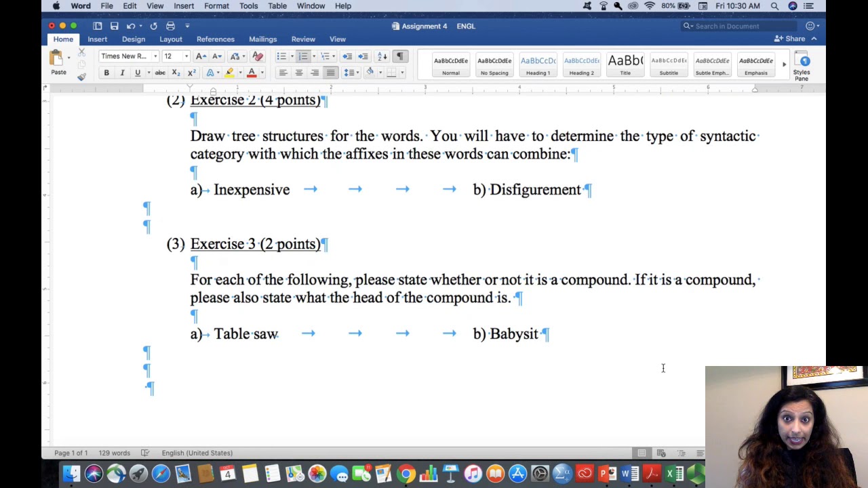
Task: Click English (United States) language indicator
Action: pos(197,453)
